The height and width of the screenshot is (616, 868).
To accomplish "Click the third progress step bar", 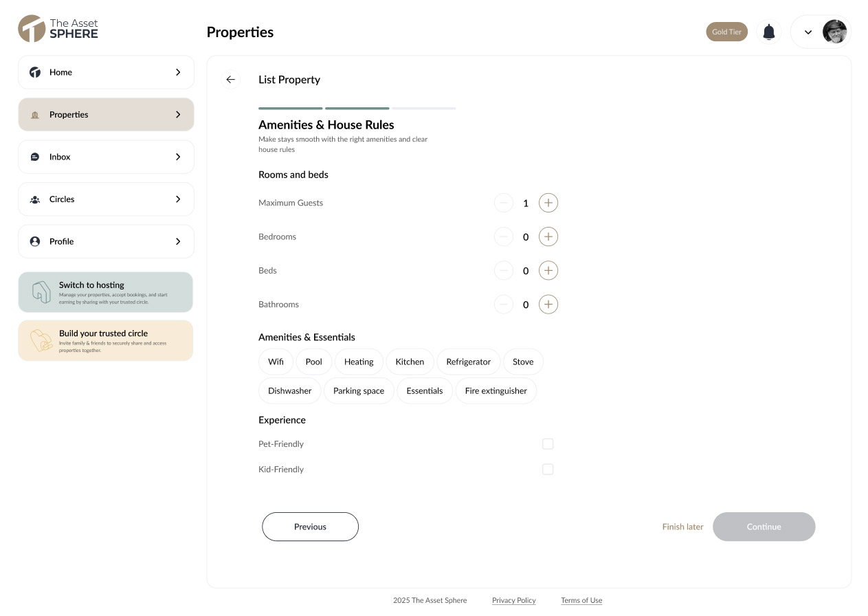I will [x=424, y=109].
